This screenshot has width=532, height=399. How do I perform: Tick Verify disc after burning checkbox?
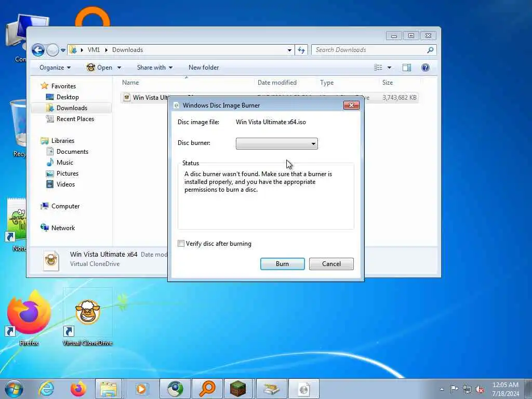[181, 244]
